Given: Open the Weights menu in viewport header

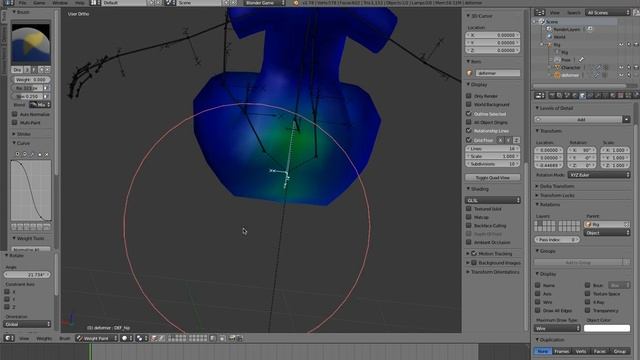Looking at the screenshot, I should click(x=44, y=338).
